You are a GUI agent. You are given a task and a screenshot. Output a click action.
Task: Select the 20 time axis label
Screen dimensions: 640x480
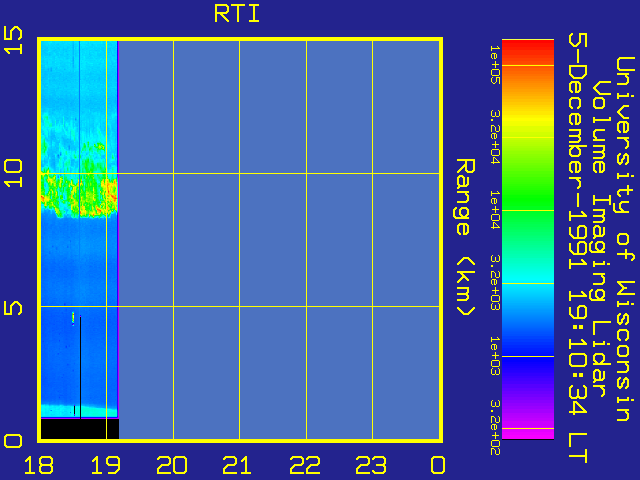pos(172,465)
